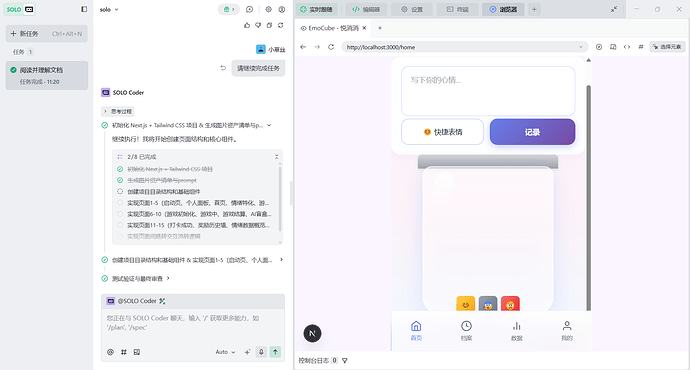690x370 pixels.
Task: Click the # icon in browser toolbar
Action: [641, 47]
